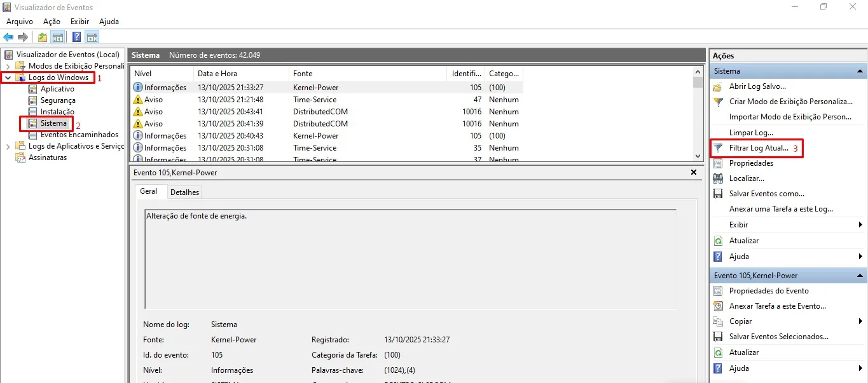Open Propriedades do Evento action
Viewport: 868px width, 383px height.
coord(769,291)
